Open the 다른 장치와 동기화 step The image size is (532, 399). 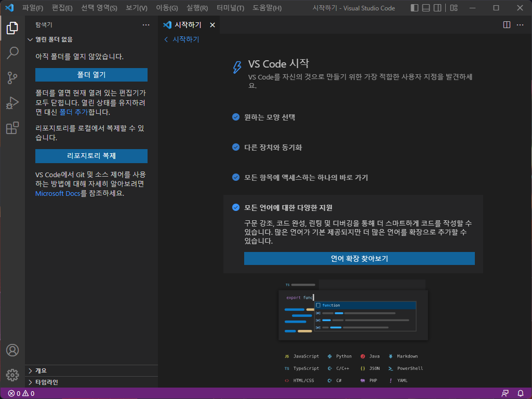(x=273, y=147)
